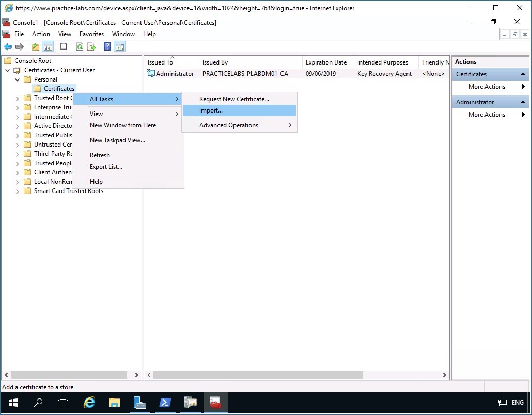
Task: Open Advanced Operations submenu
Action: click(229, 125)
